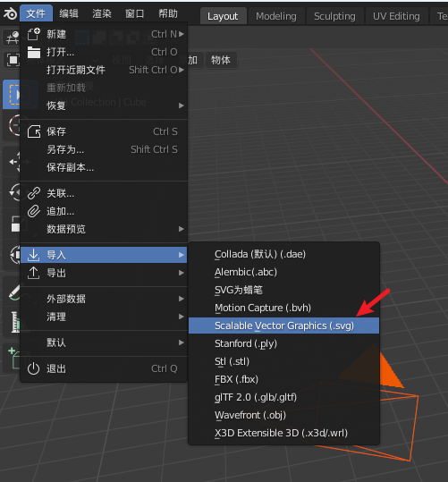This screenshot has width=448, height=482.
Task: Choose 关联... menu entry
Action: click(104, 194)
